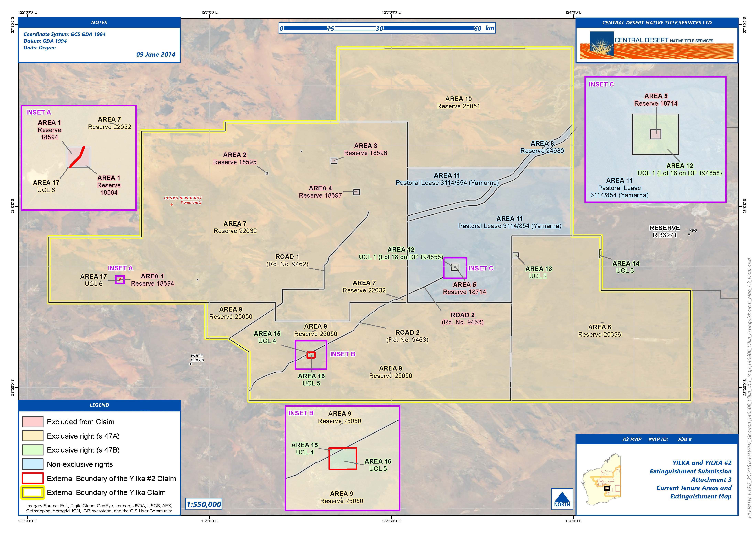Click the red UCL 5 square in Inset B

pos(342,459)
